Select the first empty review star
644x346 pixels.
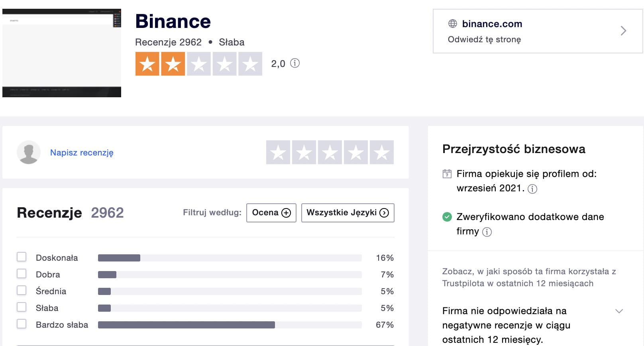coord(278,152)
